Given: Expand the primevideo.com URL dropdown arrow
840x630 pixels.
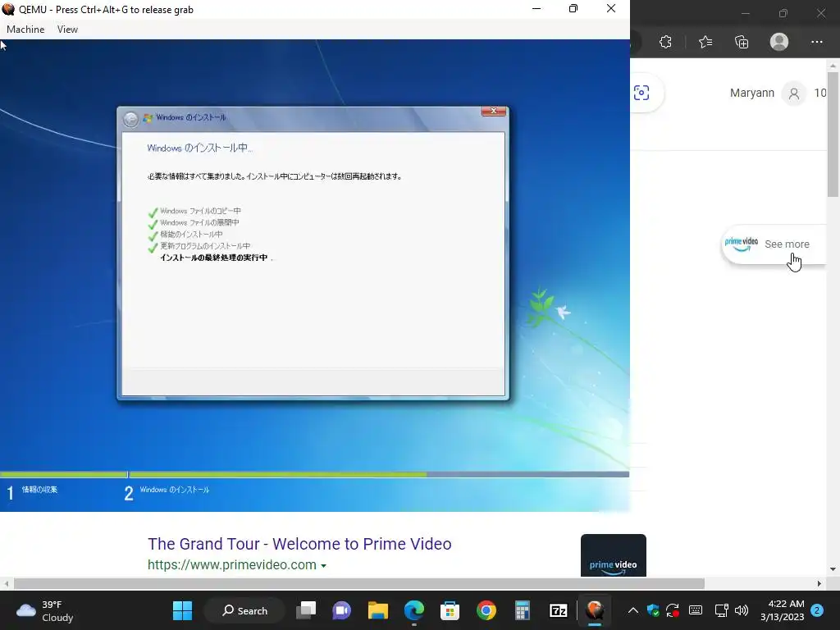Looking at the screenshot, I should coord(323,565).
